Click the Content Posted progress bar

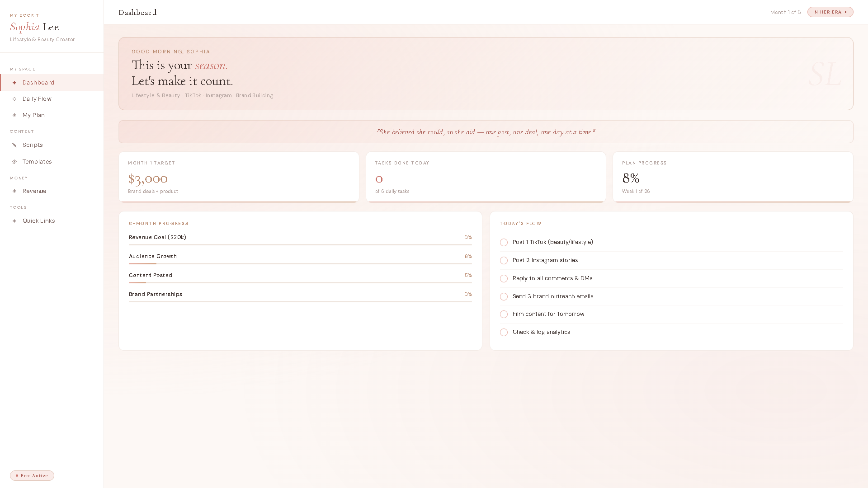coord(300,282)
